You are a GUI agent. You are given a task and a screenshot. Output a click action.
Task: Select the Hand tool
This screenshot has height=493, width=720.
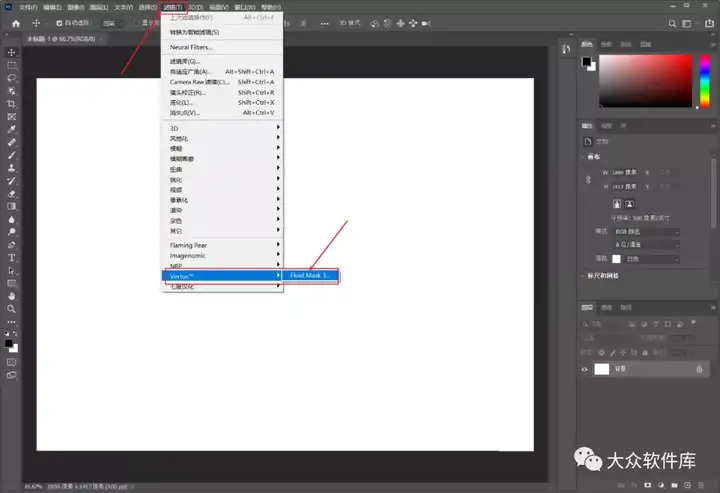(11, 297)
